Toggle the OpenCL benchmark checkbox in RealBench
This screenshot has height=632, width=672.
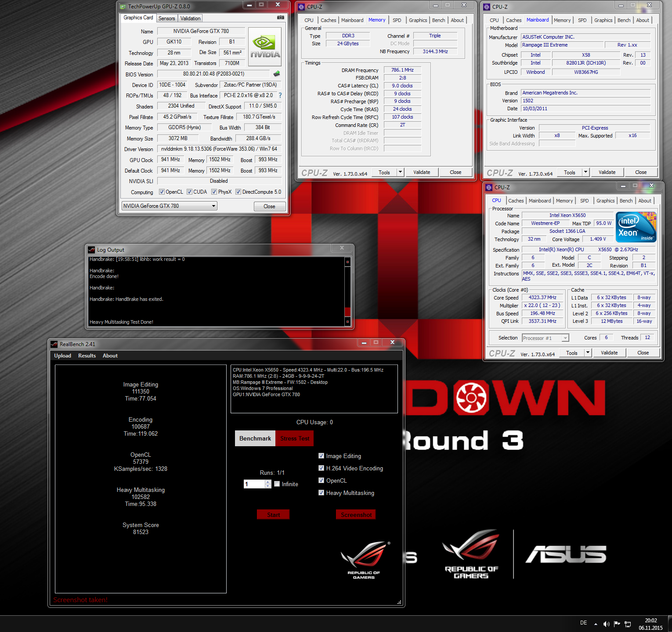click(321, 480)
